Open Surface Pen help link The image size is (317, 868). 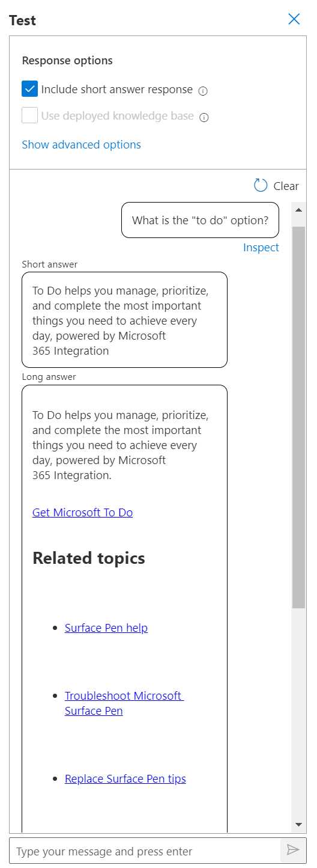[106, 628]
